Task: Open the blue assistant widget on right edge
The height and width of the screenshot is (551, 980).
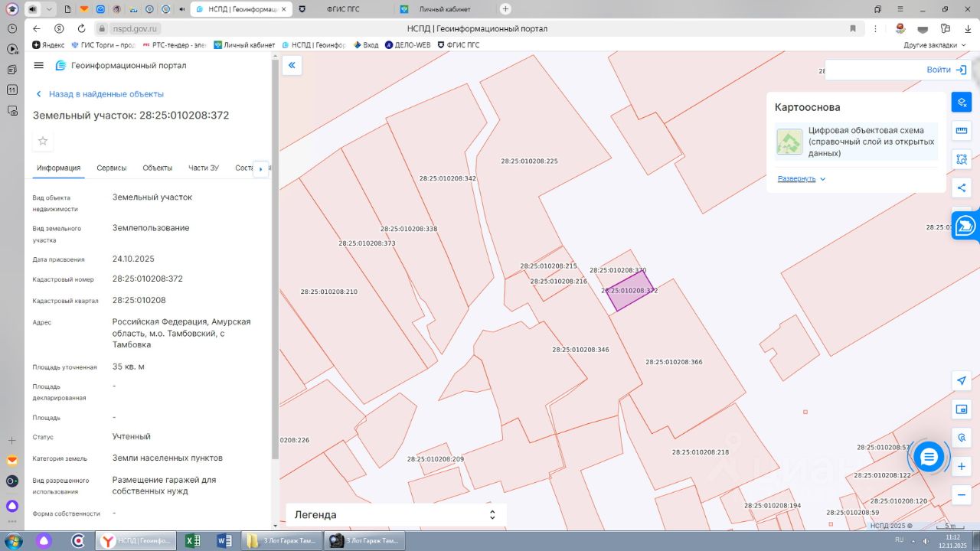Action: pos(966,226)
